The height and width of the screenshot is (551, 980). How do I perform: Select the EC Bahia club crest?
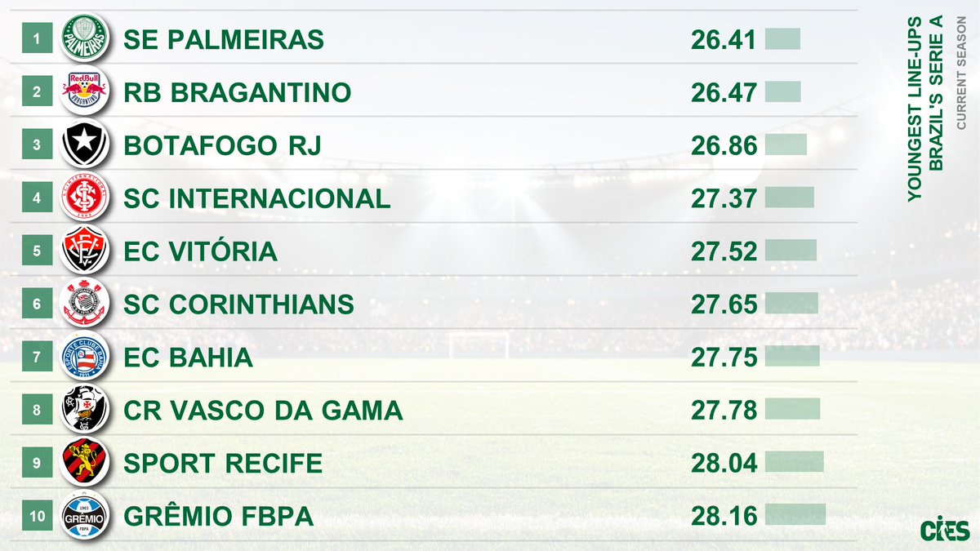click(85, 357)
